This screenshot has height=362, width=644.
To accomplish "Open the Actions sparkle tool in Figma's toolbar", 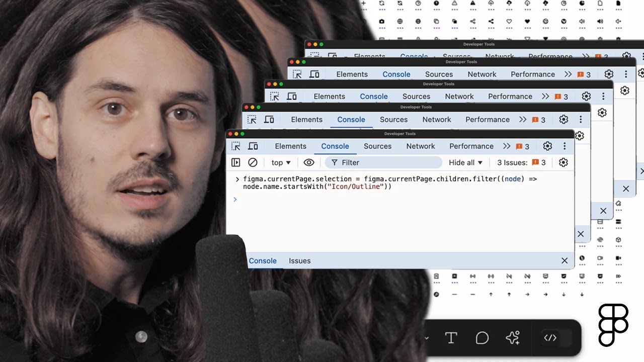I will click(x=513, y=338).
